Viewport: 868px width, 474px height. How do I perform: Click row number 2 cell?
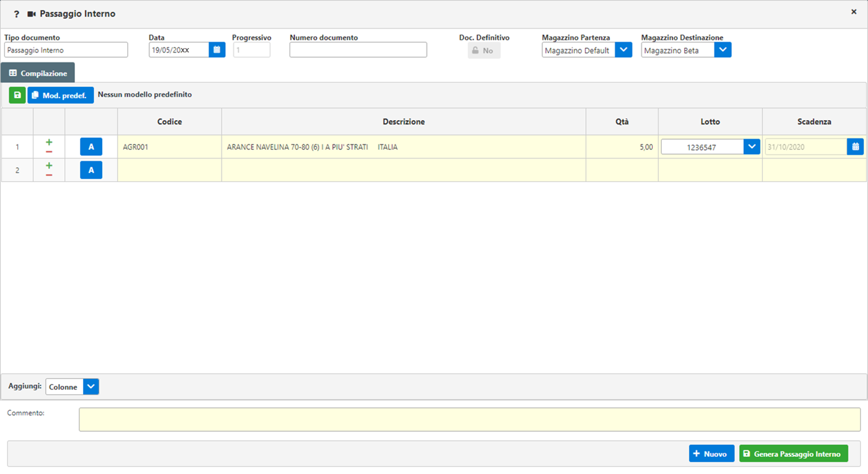[x=17, y=170]
